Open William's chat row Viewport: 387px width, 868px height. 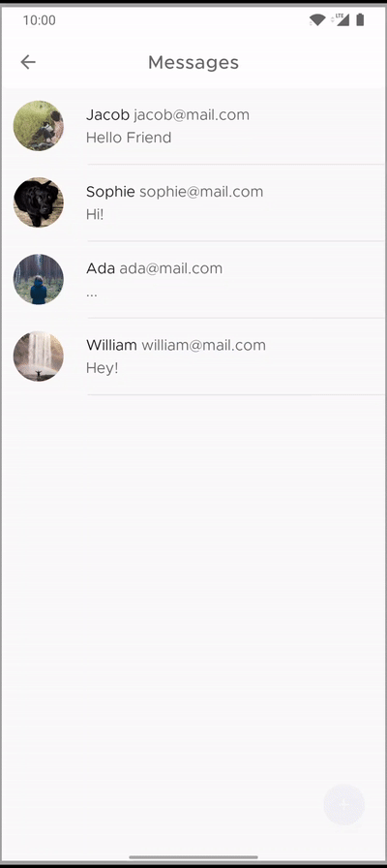(193, 356)
